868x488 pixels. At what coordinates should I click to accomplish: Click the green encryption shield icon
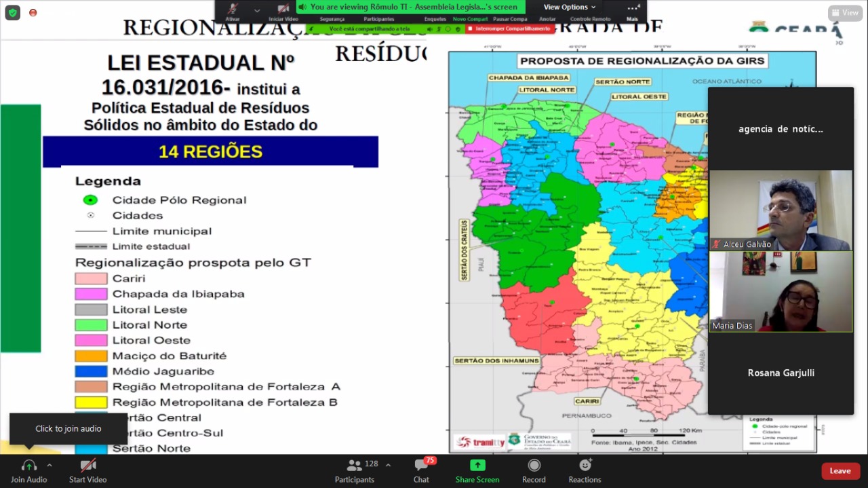point(13,13)
